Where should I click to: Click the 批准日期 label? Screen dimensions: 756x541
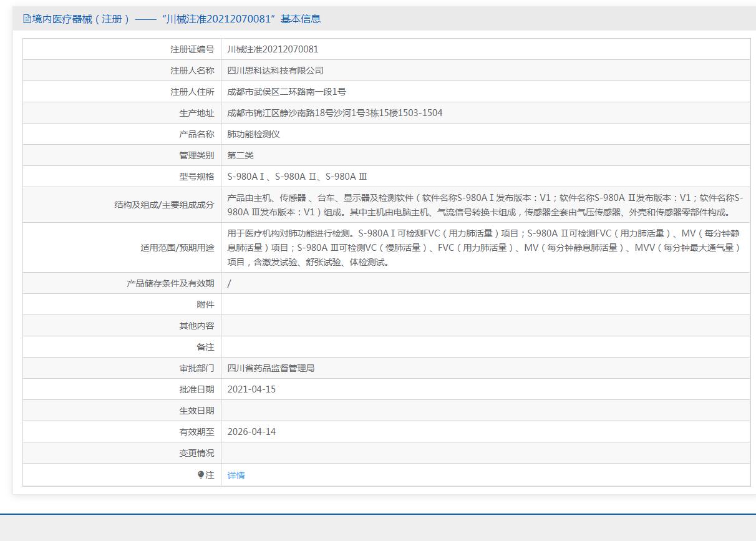[x=196, y=389]
